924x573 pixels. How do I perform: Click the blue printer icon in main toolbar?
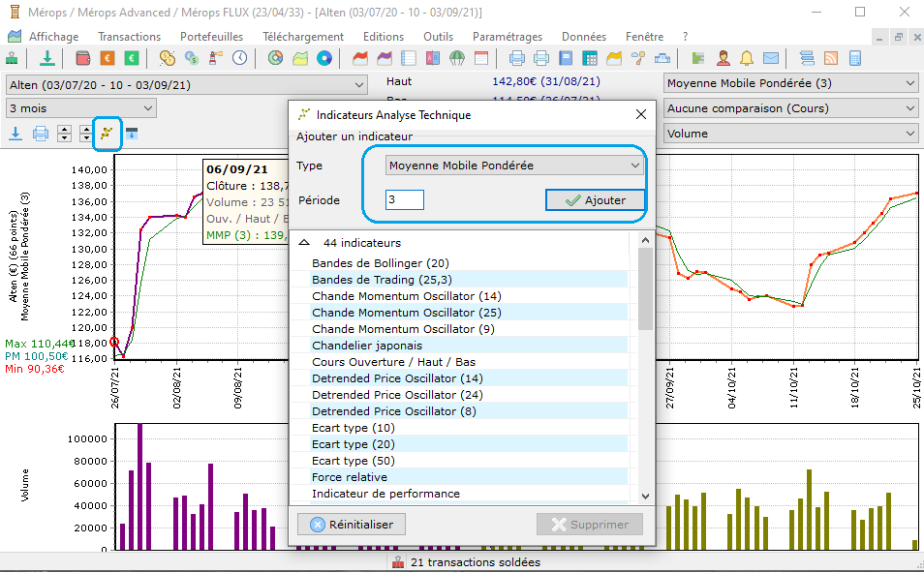pos(517,58)
